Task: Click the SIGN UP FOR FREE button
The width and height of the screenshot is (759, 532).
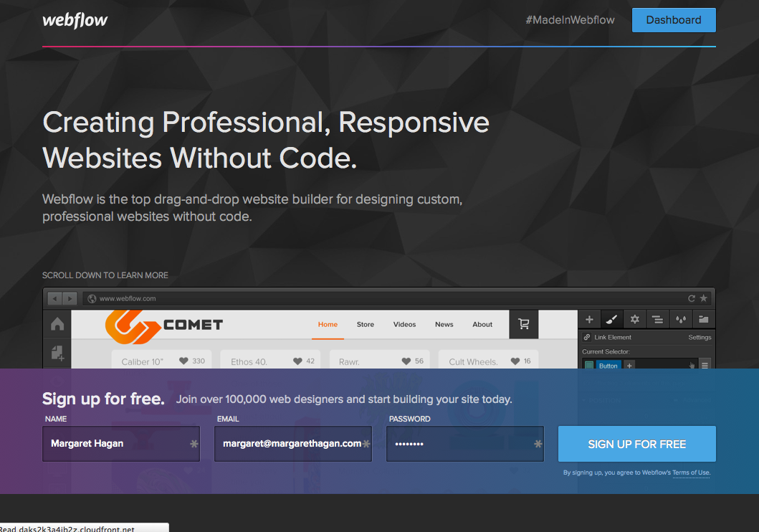Action: point(636,444)
